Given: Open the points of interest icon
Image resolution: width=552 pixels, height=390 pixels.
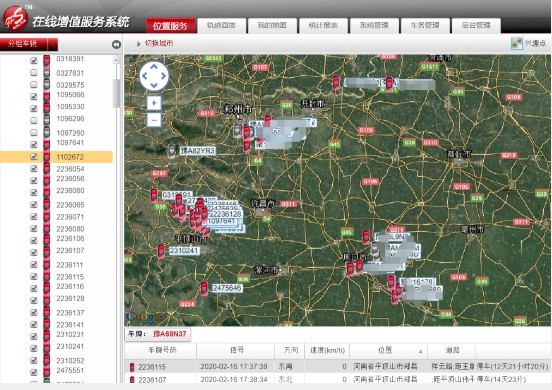Looking at the screenshot, I should (x=516, y=44).
